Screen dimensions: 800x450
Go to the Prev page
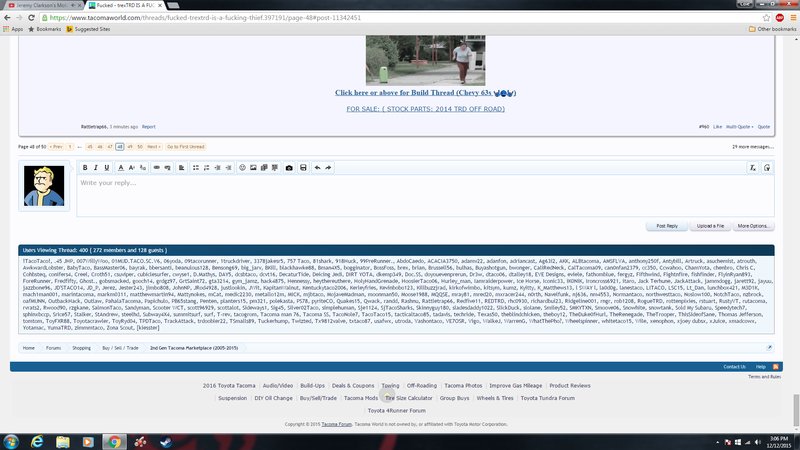tap(56, 147)
